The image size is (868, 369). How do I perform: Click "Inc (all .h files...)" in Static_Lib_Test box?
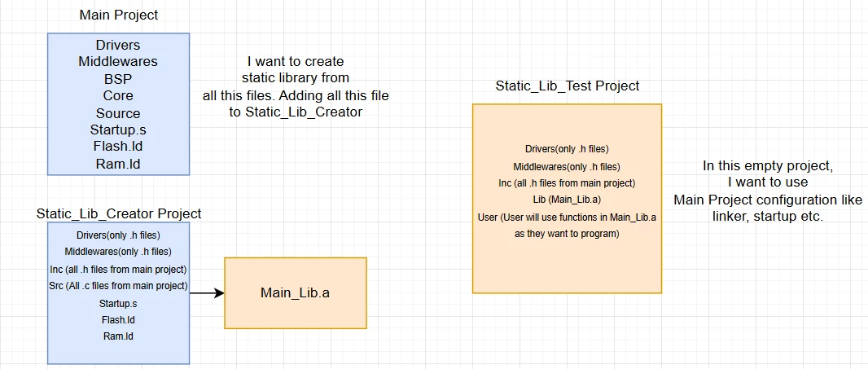[567, 182]
